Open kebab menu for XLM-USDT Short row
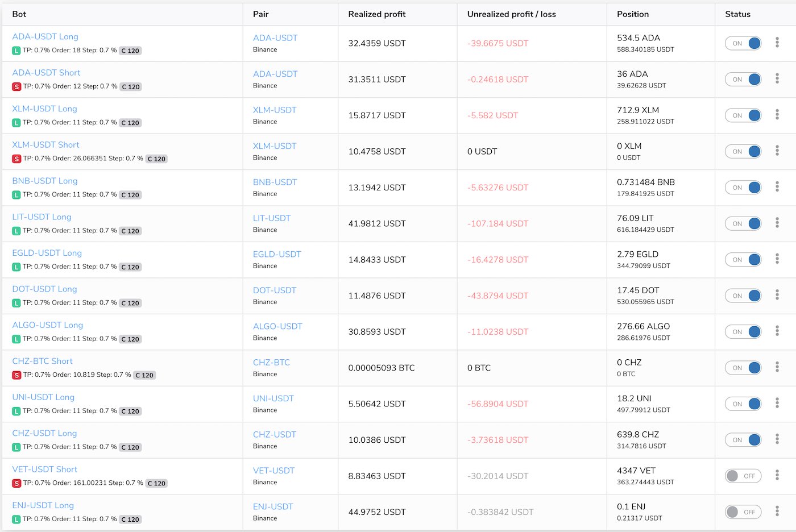Image resolution: width=796 pixels, height=532 pixels. point(777,151)
